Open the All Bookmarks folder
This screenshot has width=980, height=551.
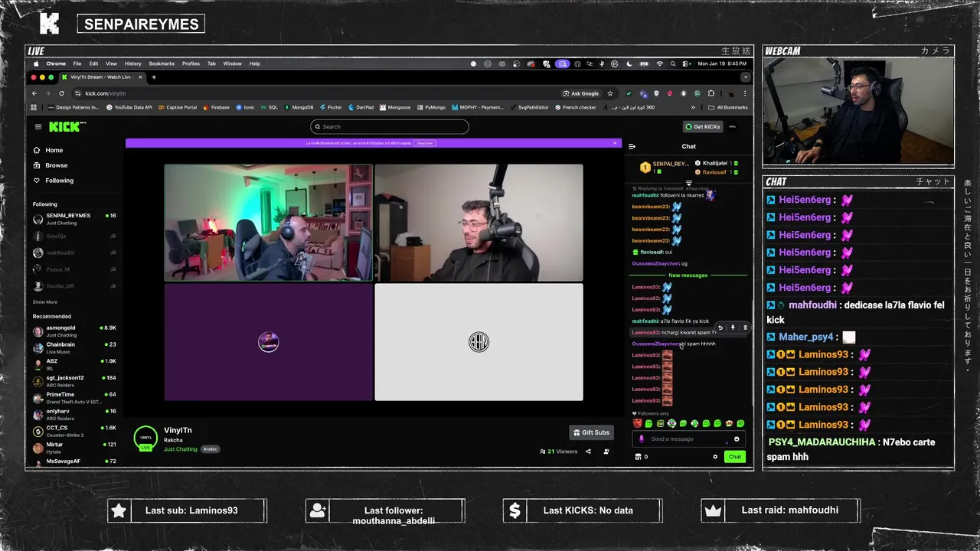coord(727,107)
